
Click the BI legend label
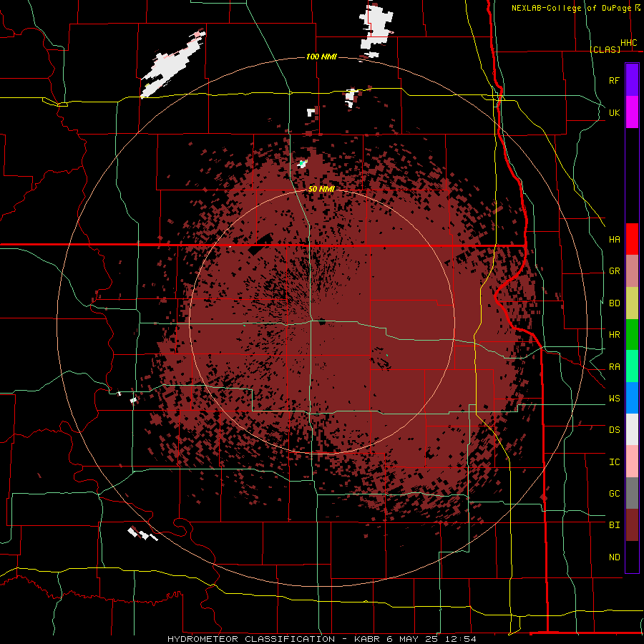pos(614,525)
